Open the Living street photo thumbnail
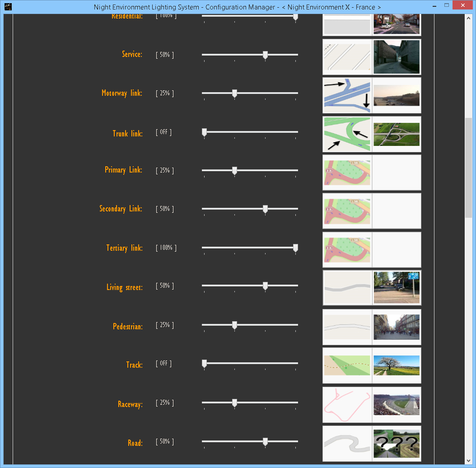Viewport: 476px width, 468px height. (x=397, y=288)
